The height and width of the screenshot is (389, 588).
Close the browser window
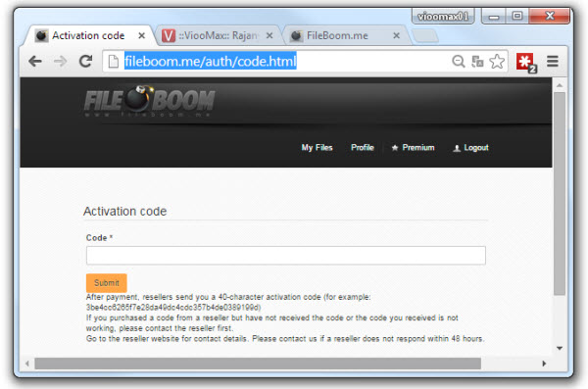click(550, 16)
